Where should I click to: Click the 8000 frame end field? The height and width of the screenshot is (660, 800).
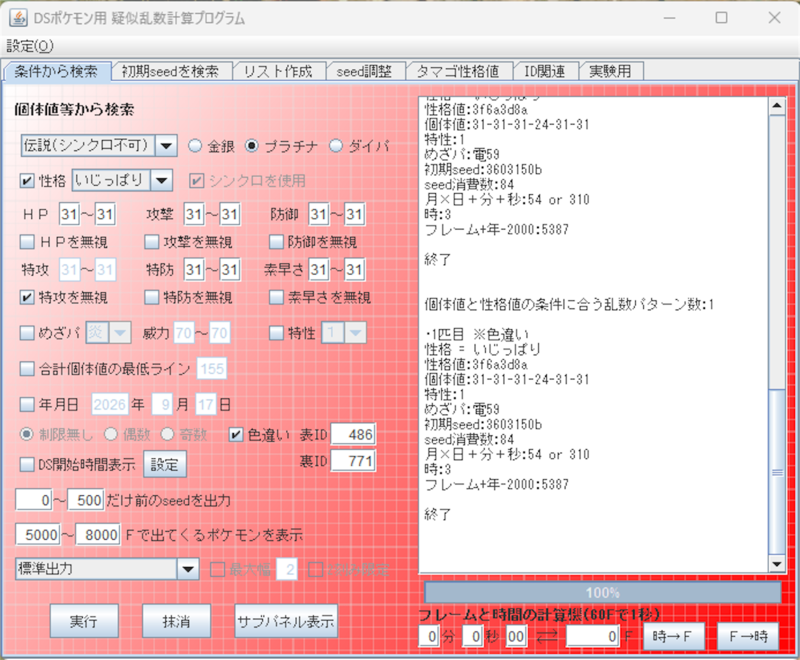click(x=98, y=535)
